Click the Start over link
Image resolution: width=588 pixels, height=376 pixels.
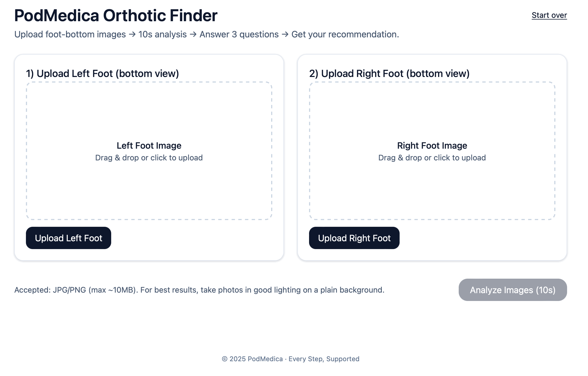[549, 15]
